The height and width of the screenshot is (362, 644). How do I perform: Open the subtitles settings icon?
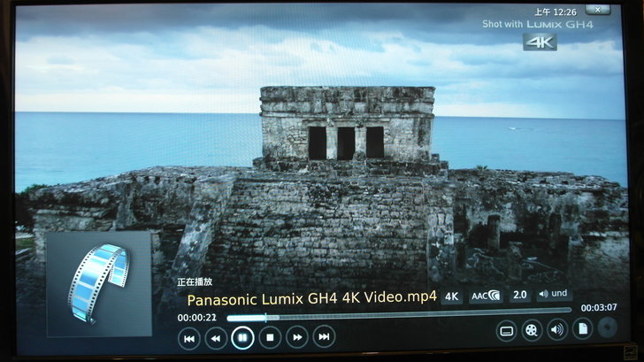pos(506,331)
